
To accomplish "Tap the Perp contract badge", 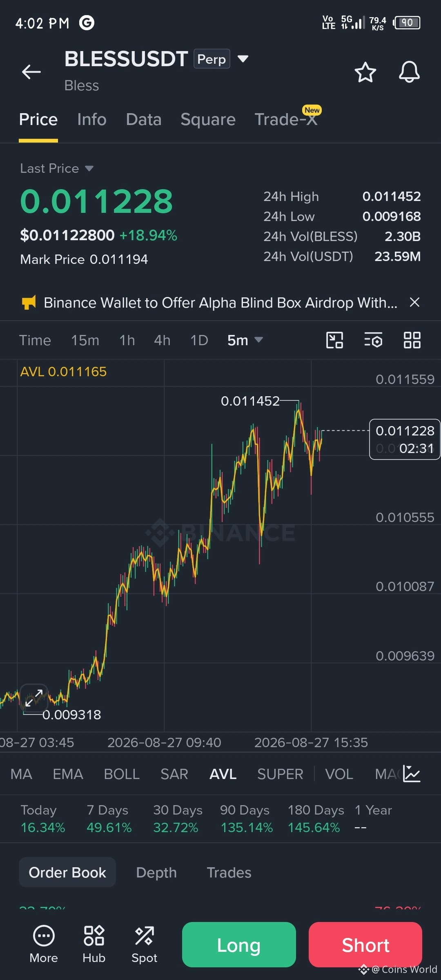I will click(x=212, y=59).
